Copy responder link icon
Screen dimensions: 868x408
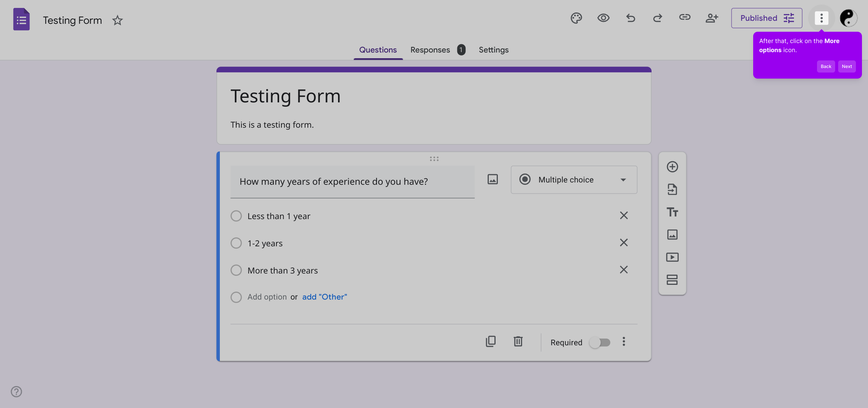point(685,17)
